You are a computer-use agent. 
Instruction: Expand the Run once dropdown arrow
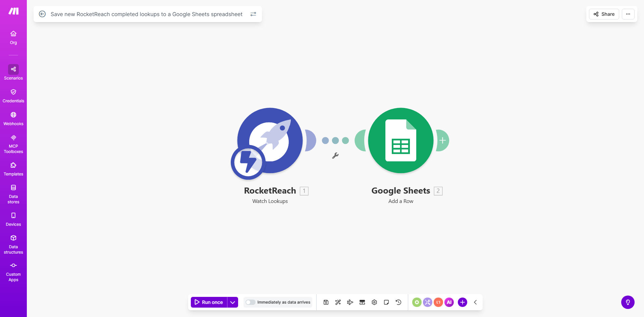[232, 302]
